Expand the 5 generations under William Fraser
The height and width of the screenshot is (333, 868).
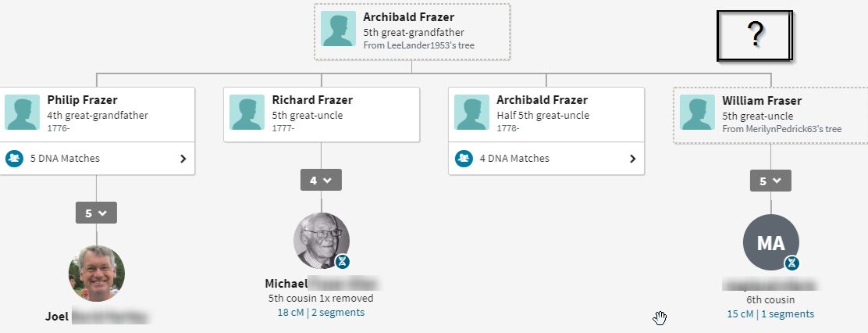point(770,181)
